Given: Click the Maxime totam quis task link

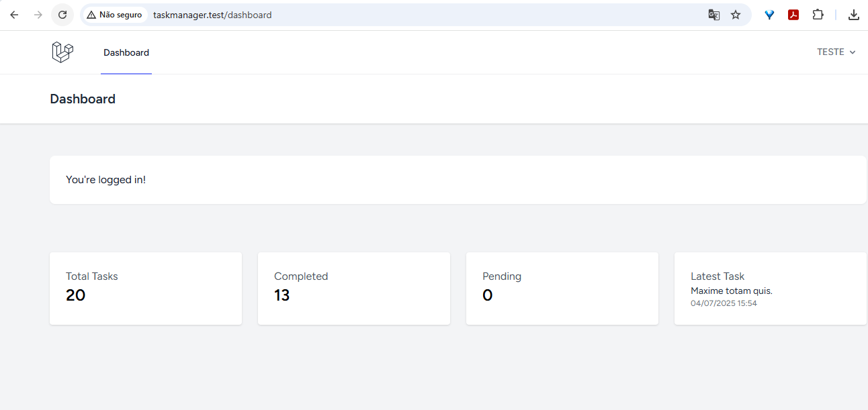Looking at the screenshot, I should 731,290.
